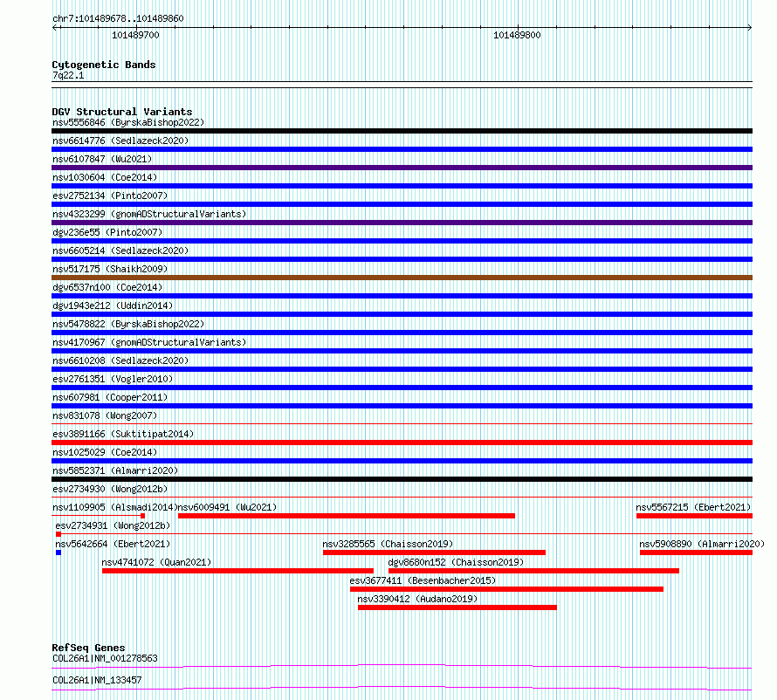Select nsv5478822 (ByrskaBishop2022) label
The width and height of the screenshot is (777, 700).
coord(128,324)
